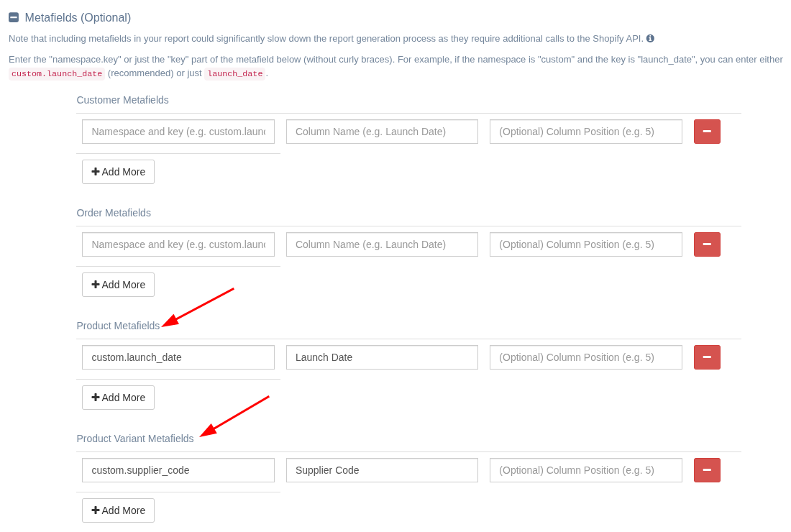The height and width of the screenshot is (532, 791).
Task: Collapse the Metafields (Optional) section
Action: pos(14,18)
